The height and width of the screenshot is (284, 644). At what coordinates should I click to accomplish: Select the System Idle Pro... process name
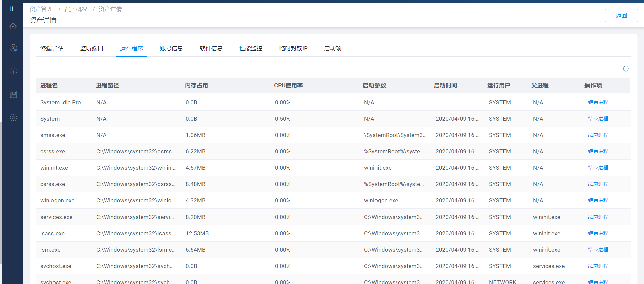(63, 102)
